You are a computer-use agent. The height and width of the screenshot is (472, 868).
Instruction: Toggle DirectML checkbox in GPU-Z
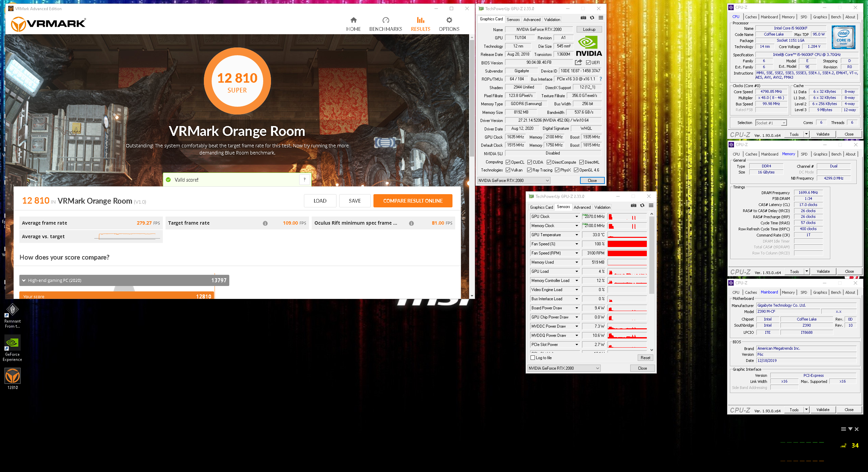(x=581, y=162)
